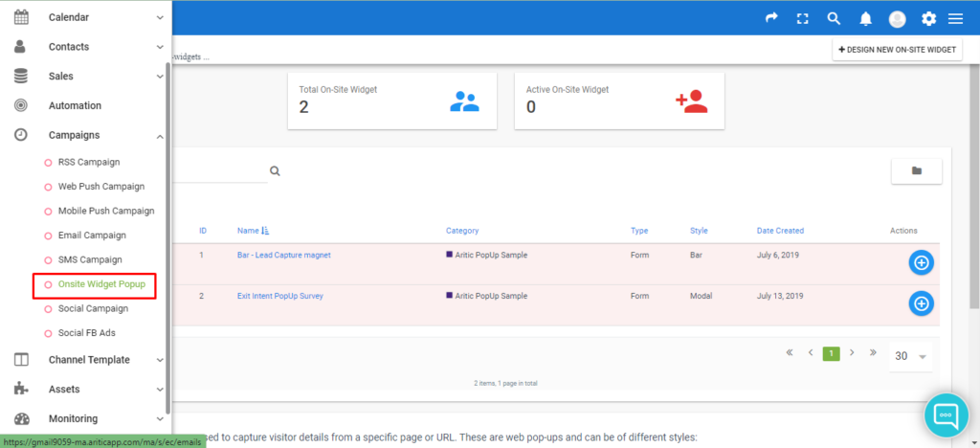Screen dimensions: 980x448
Task: Sort by Date Created column header
Action: (780, 231)
